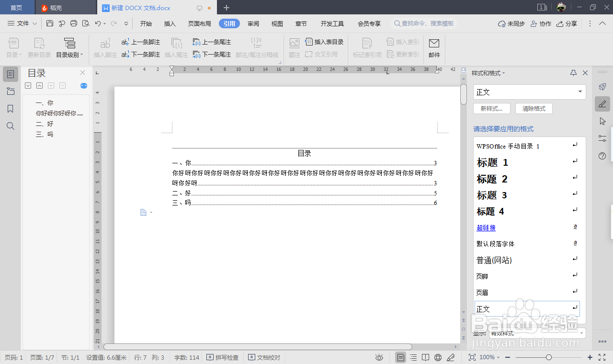Viewport: 613px width, 364px height.
Task: Click the zoom in plus button
Action: click(590, 357)
